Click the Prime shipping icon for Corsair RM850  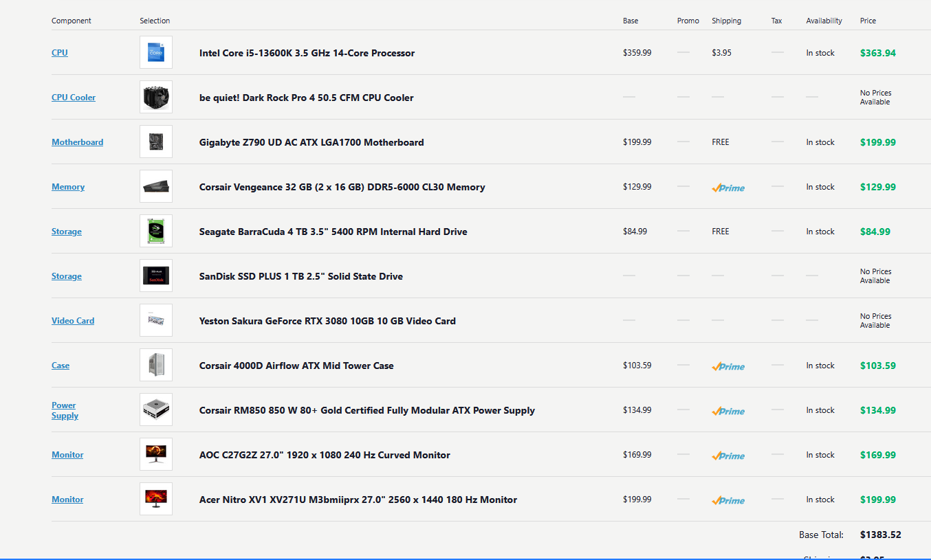tap(728, 411)
